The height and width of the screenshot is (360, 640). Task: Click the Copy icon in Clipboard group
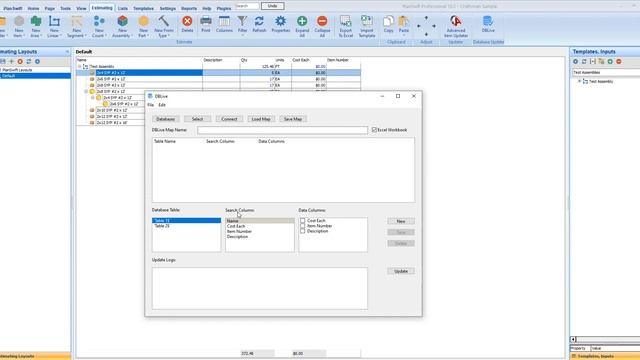click(x=389, y=21)
